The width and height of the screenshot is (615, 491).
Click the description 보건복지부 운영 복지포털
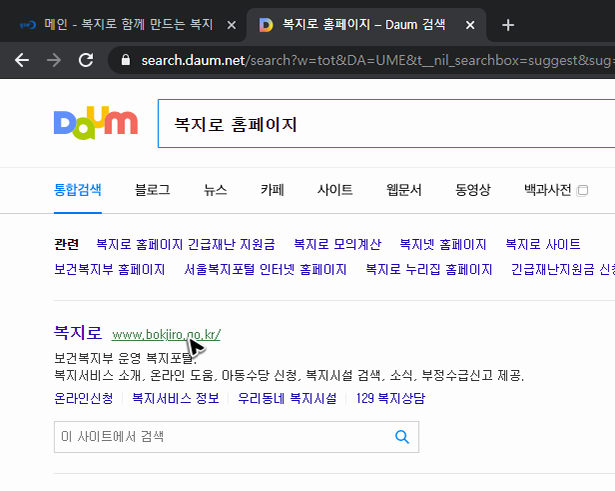(126, 358)
